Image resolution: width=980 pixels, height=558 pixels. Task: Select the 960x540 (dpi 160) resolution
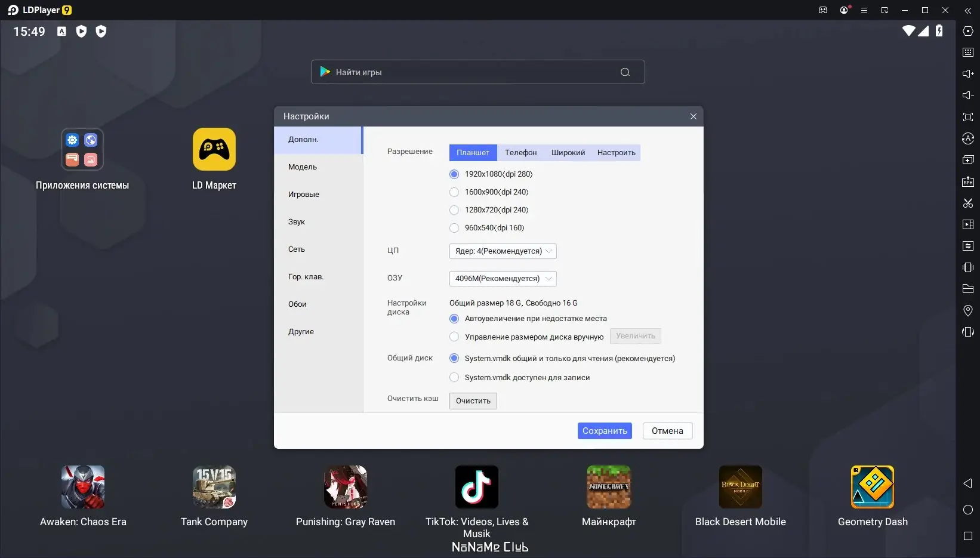(487, 228)
